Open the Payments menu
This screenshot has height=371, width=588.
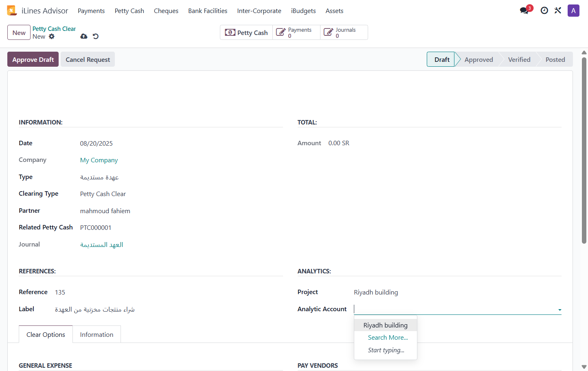point(91,11)
